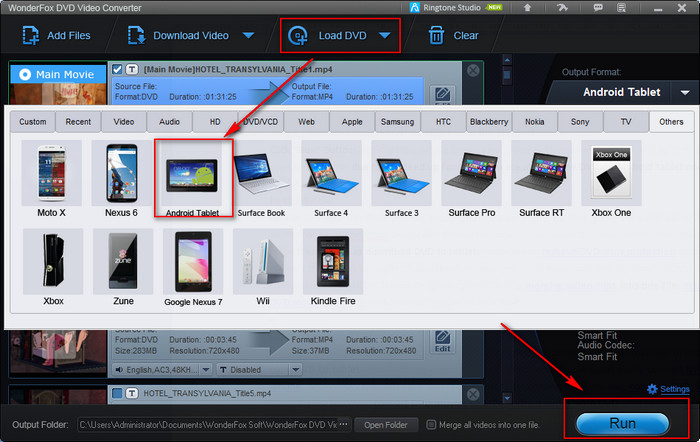The height and width of the screenshot is (442, 700).
Task: Open the DVD/VCD tab
Action: tap(261, 122)
